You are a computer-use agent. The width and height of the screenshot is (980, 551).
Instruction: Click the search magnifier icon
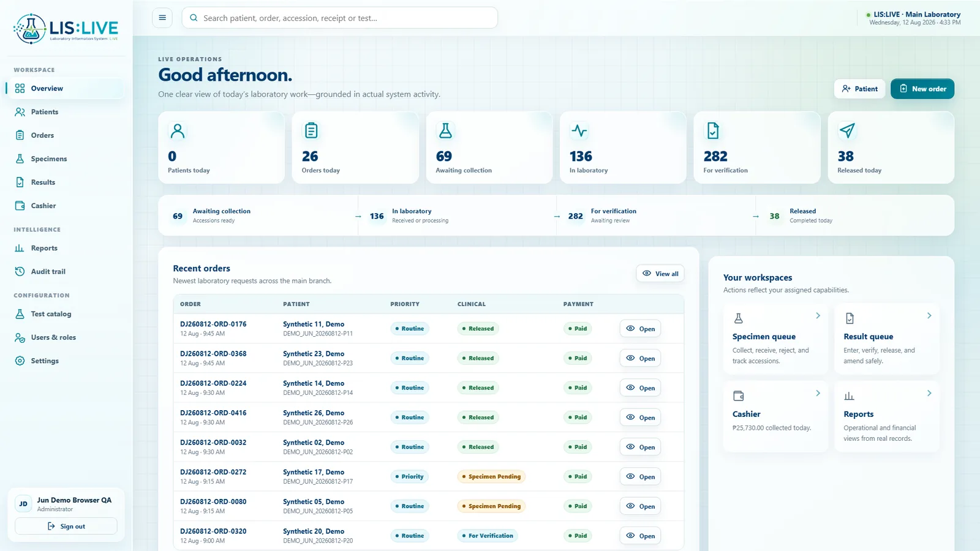point(194,18)
